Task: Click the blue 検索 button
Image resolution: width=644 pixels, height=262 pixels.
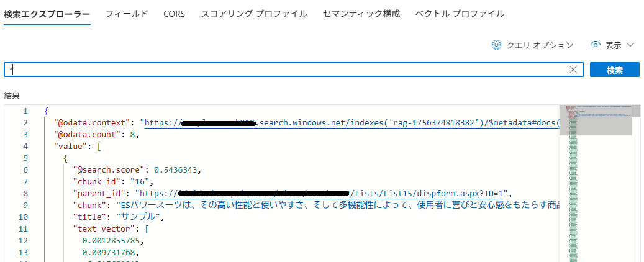Action: pyautogui.click(x=614, y=70)
